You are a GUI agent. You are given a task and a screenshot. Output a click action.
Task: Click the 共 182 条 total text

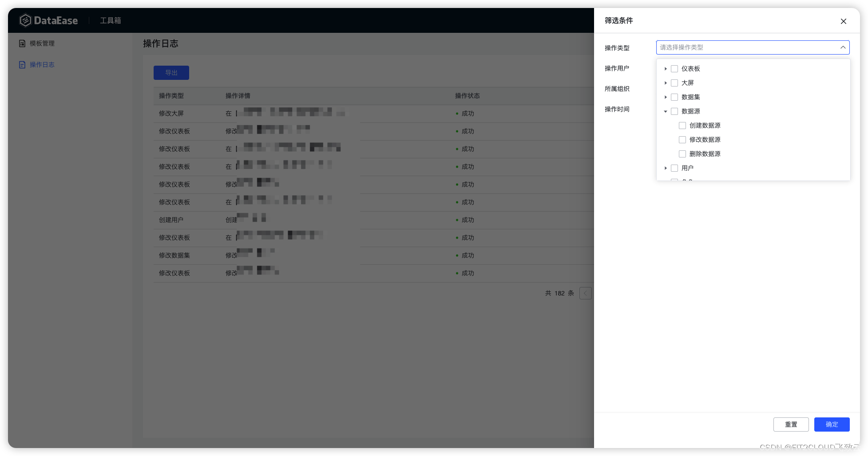[559, 293]
